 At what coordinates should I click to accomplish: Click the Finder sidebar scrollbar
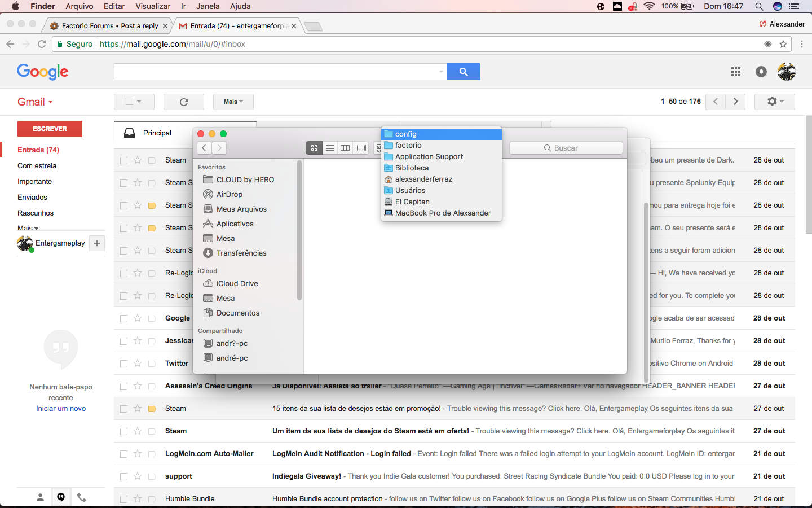(299, 230)
